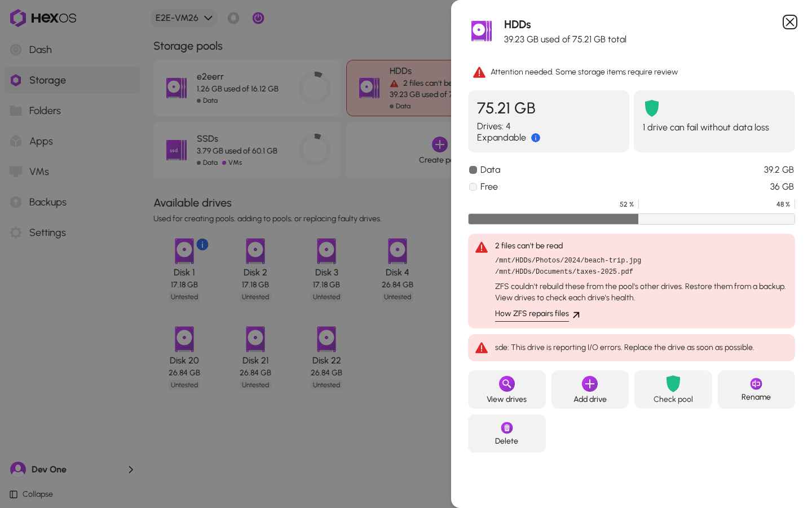Go to Folders section
812x508 pixels.
72,111
